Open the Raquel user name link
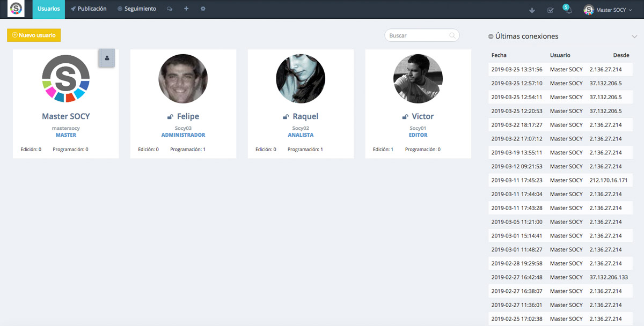 tap(305, 116)
